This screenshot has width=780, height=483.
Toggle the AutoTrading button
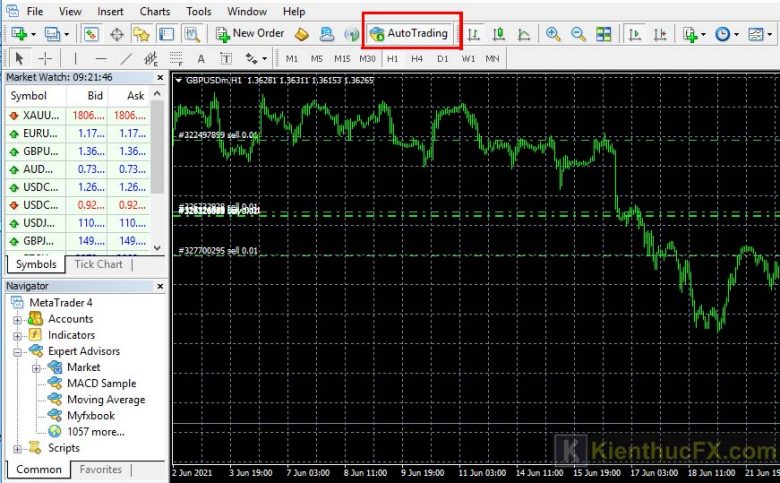[x=409, y=33]
